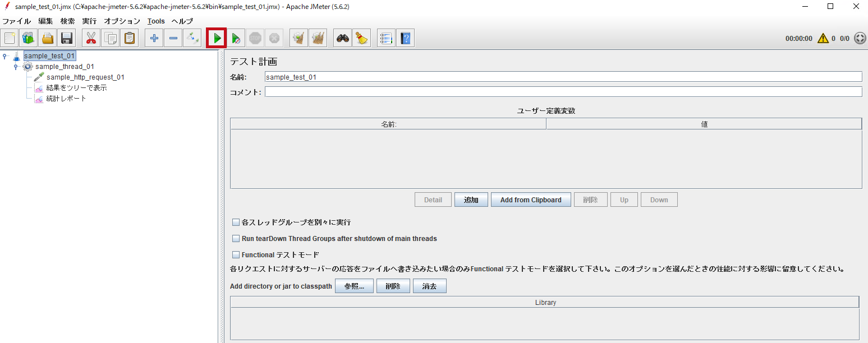Select sample_http_request_01 in the tree
This screenshot has height=343, width=868.
(x=85, y=77)
